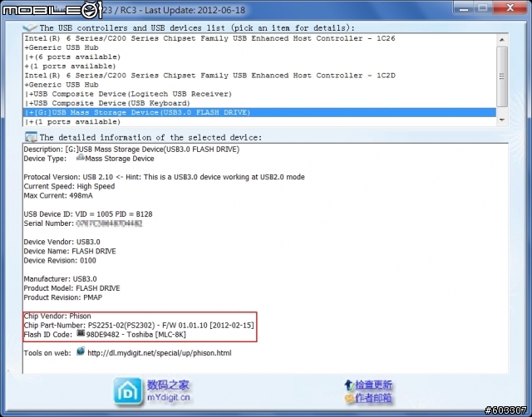Click the Current Speed: High Speed line
532x417 pixels.
pyautogui.click(x=69, y=186)
